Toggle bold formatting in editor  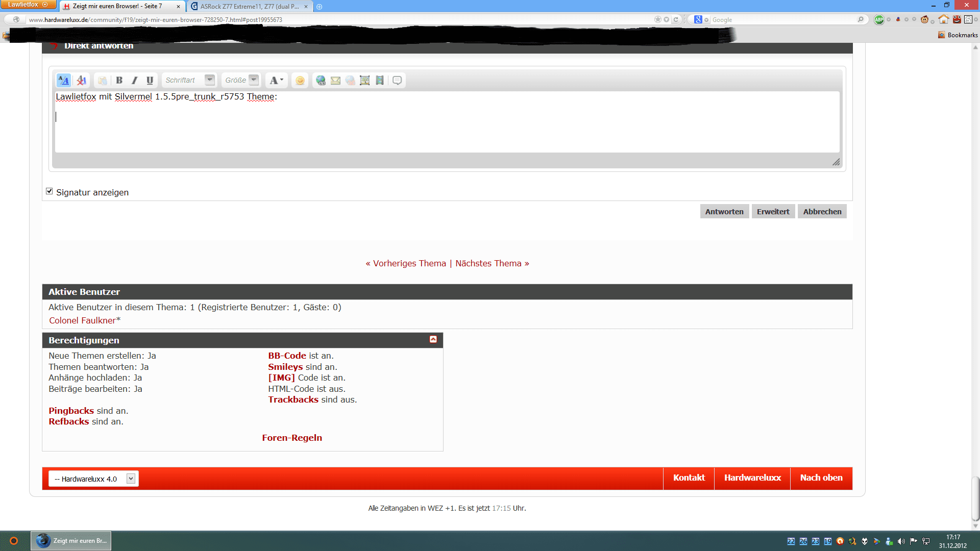119,80
